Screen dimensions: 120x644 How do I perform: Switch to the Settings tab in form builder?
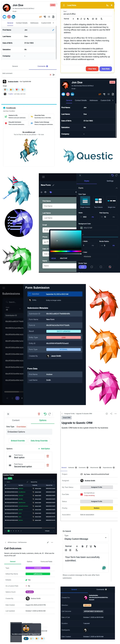[x=110, y=181]
